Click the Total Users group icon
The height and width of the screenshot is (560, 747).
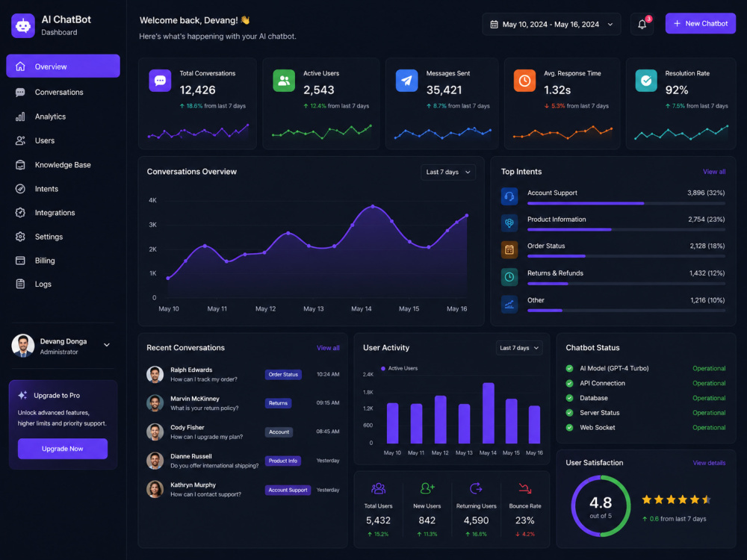(x=378, y=488)
